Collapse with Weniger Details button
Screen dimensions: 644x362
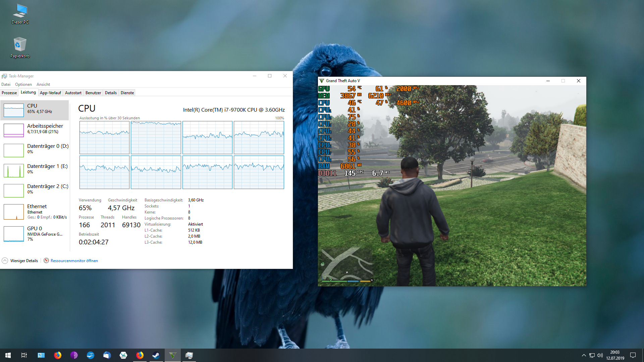20,260
